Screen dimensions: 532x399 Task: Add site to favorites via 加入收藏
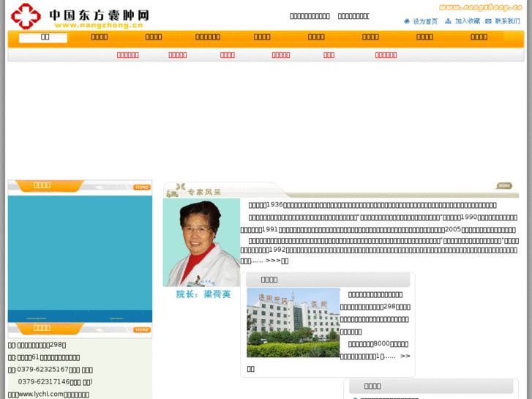coord(468,21)
